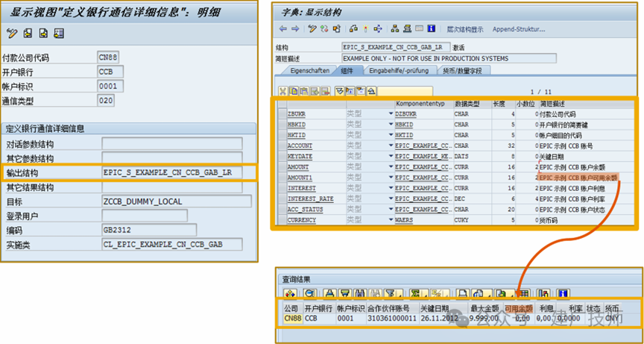This screenshot has width=644, height=344.
Task: Click the copy icon above components table
Action: pos(293,91)
